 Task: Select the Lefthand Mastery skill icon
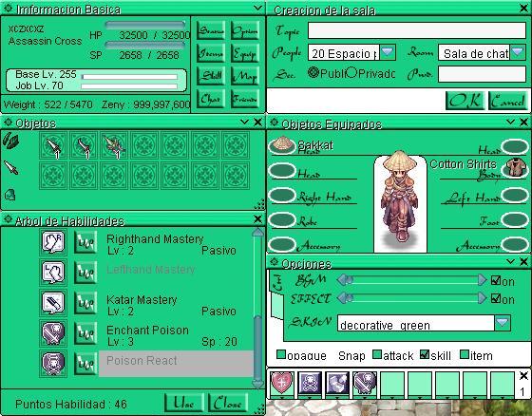53,273
